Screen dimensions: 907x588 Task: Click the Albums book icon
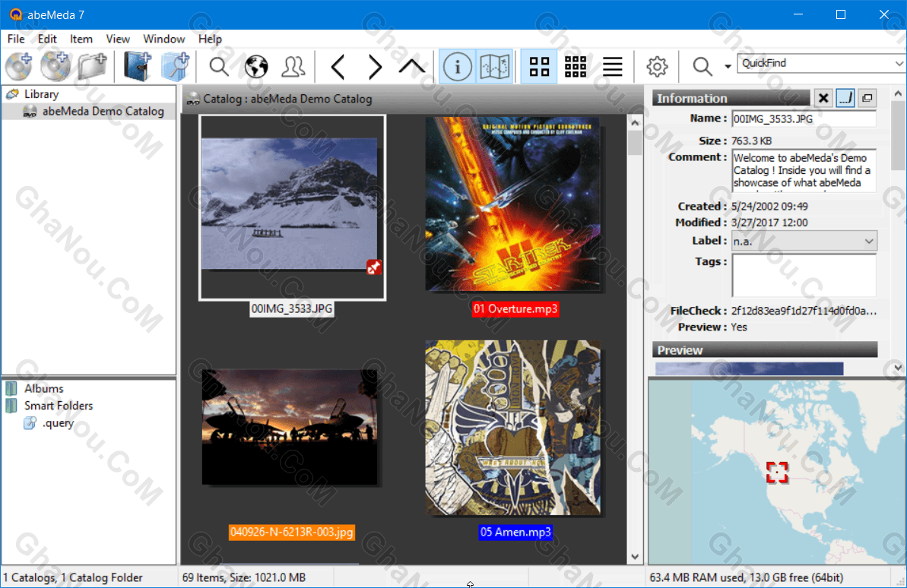coord(11,388)
